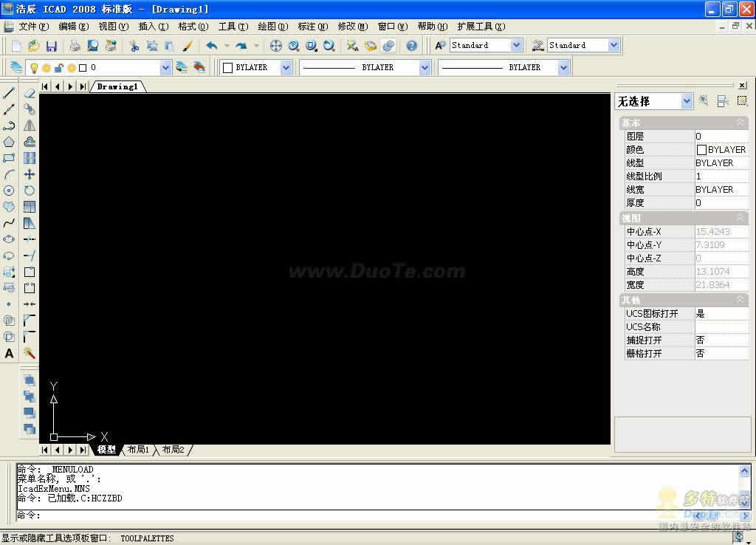The height and width of the screenshot is (545, 756).
Task: Click the layer color square swatch
Action: [83, 68]
